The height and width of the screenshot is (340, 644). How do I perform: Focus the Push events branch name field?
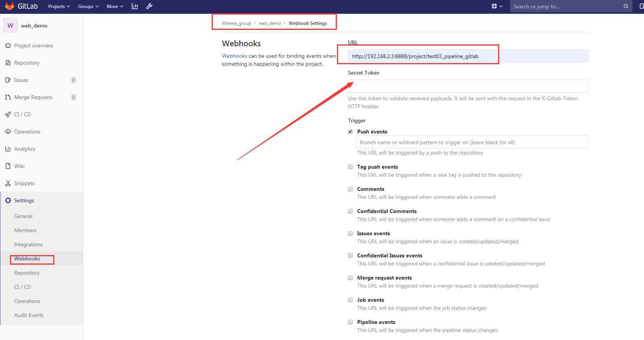pyautogui.click(x=472, y=142)
